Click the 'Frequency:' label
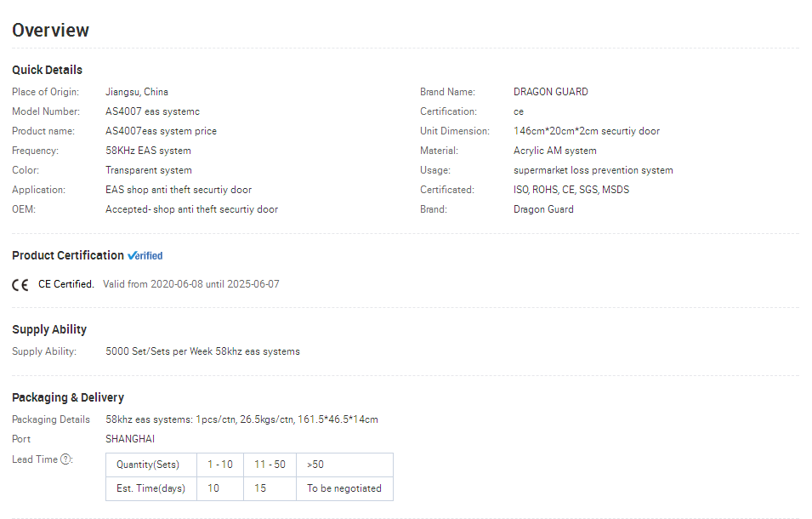 click(35, 151)
